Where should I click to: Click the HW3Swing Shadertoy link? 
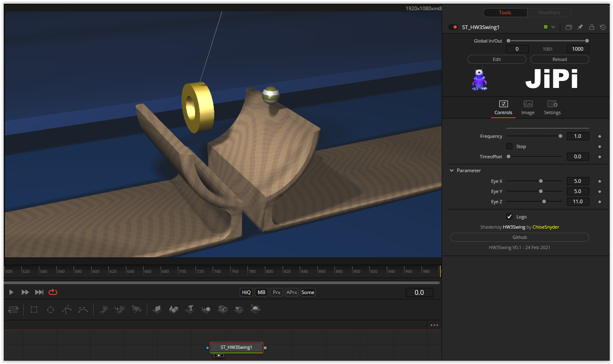point(514,227)
